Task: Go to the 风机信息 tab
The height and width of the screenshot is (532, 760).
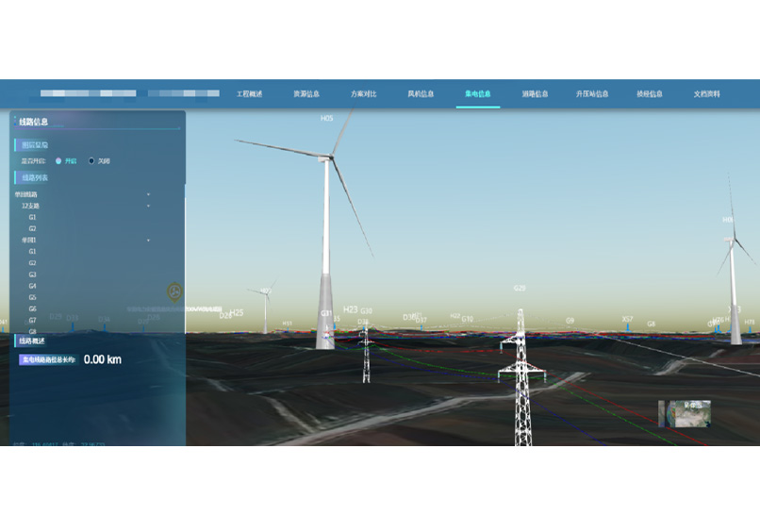Action: coord(421,94)
